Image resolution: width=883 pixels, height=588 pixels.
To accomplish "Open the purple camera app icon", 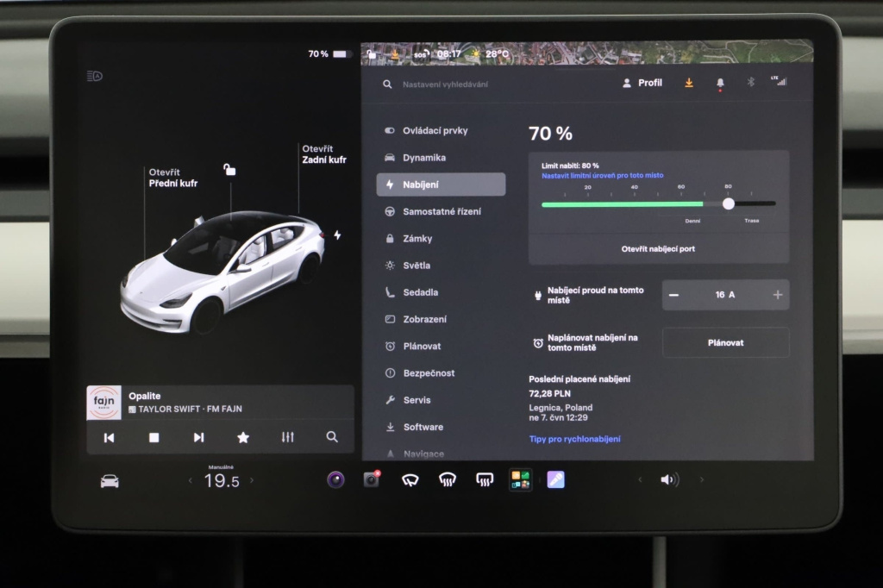I will (x=335, y=480).
